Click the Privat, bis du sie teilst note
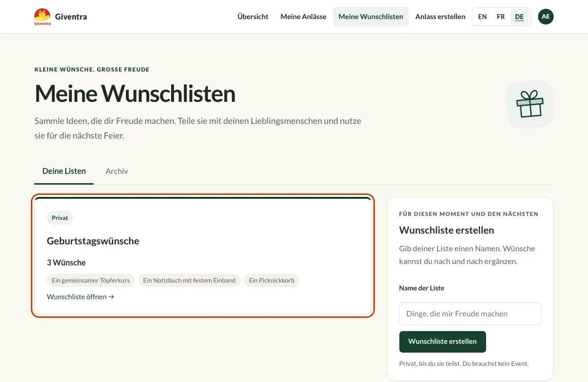588x382 pixels. pyautogui.click(x=464, y=363)
